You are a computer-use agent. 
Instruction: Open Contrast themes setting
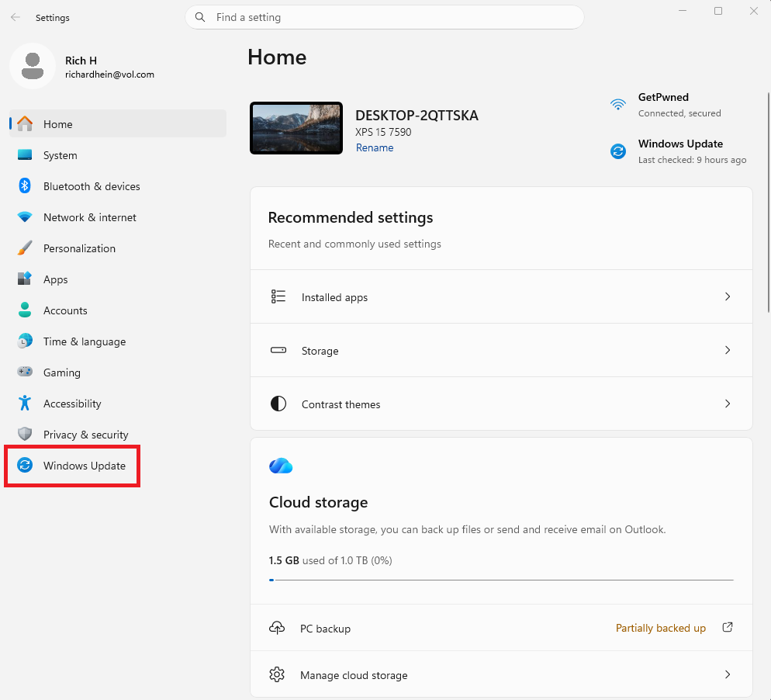(x=501, y=404)
